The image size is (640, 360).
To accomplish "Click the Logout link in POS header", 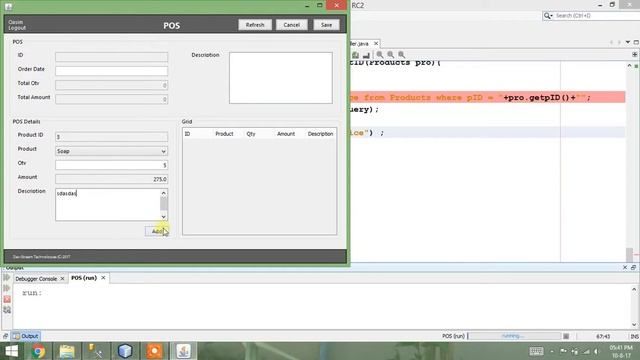I will point(17,28).
